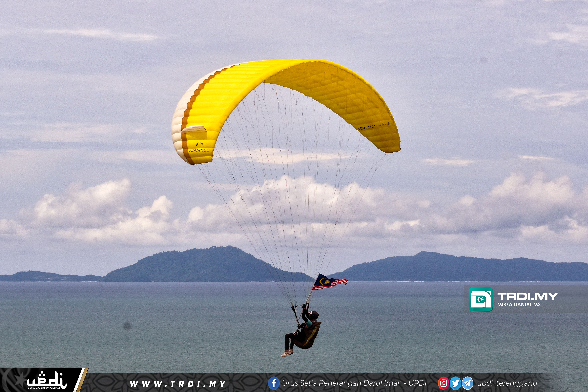
Task: Click the Instagram icon
Action: [443, 383]
